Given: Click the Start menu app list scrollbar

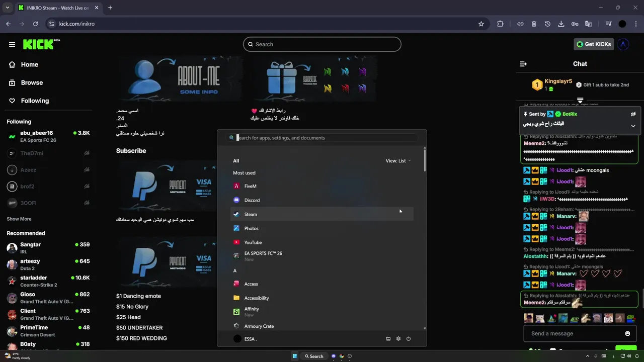Looking at the screenshot, I should click(425, 160).
